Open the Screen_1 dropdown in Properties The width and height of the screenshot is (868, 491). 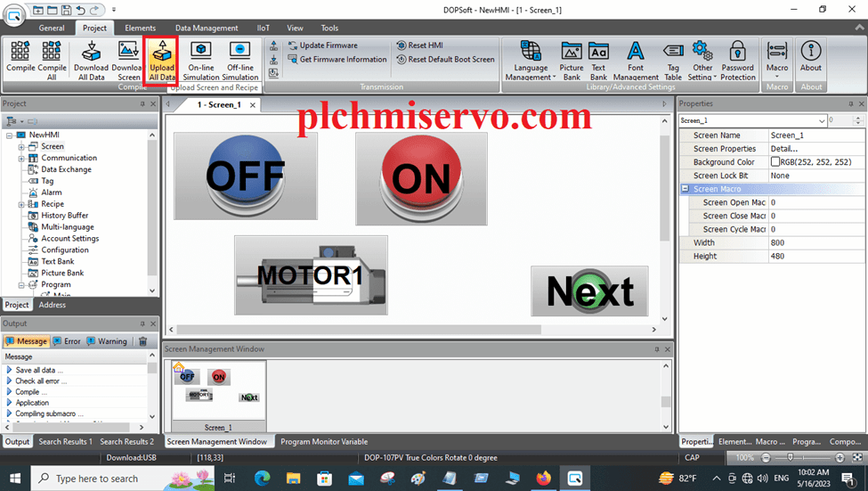pyautogui.click(x=822, y=121)
